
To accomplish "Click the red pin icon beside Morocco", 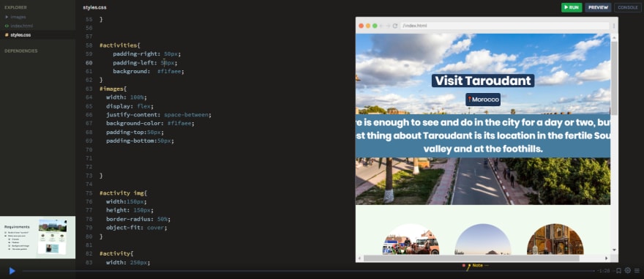I will 469,99.
